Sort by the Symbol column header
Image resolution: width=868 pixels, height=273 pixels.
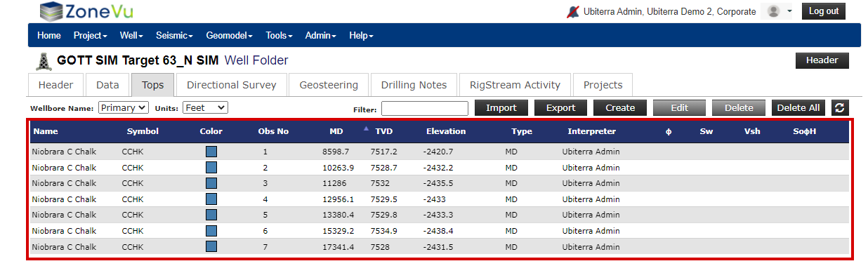pyautogui.click(x=143, y=131)
